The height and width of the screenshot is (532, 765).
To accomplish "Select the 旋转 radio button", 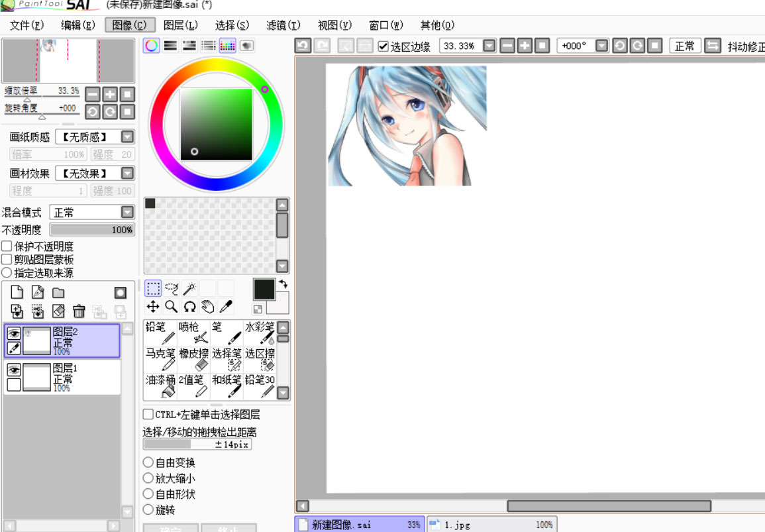I will pos(148,509).
